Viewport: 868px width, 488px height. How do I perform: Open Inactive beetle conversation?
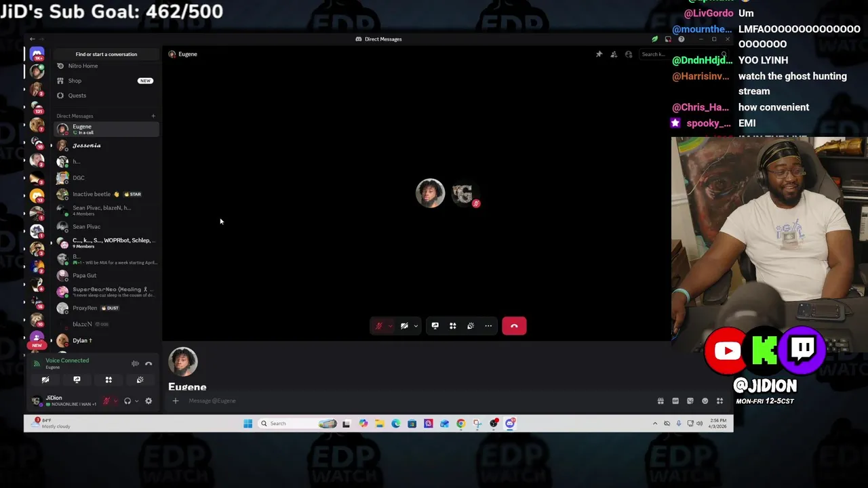tap(107, 195)
